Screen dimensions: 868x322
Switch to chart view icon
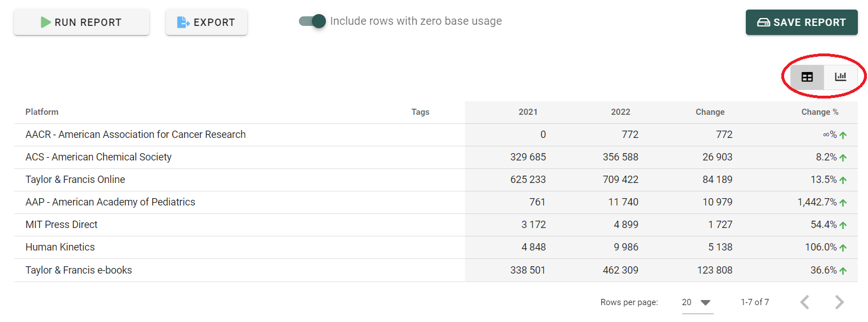(x=840, y=77)
